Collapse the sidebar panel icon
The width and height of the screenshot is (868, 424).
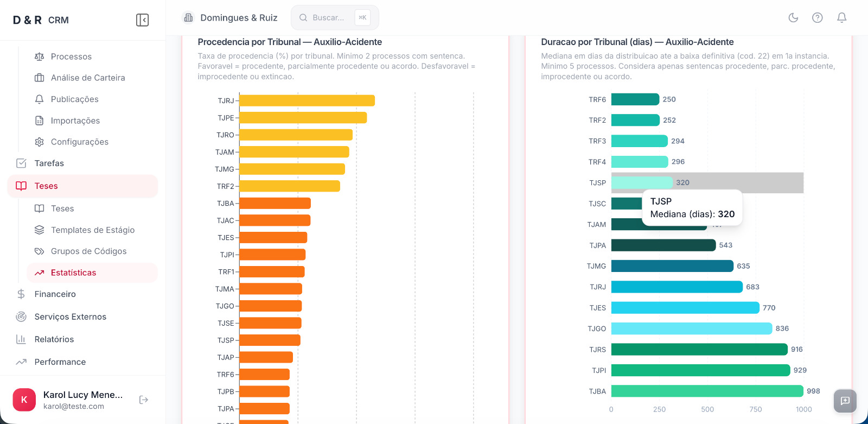[x=142, y=20]
